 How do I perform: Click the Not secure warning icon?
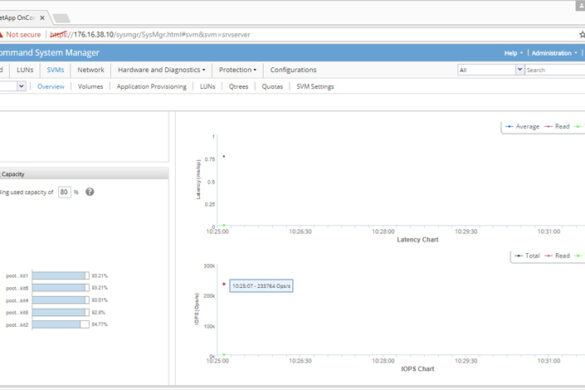click(x=1, y=34)
